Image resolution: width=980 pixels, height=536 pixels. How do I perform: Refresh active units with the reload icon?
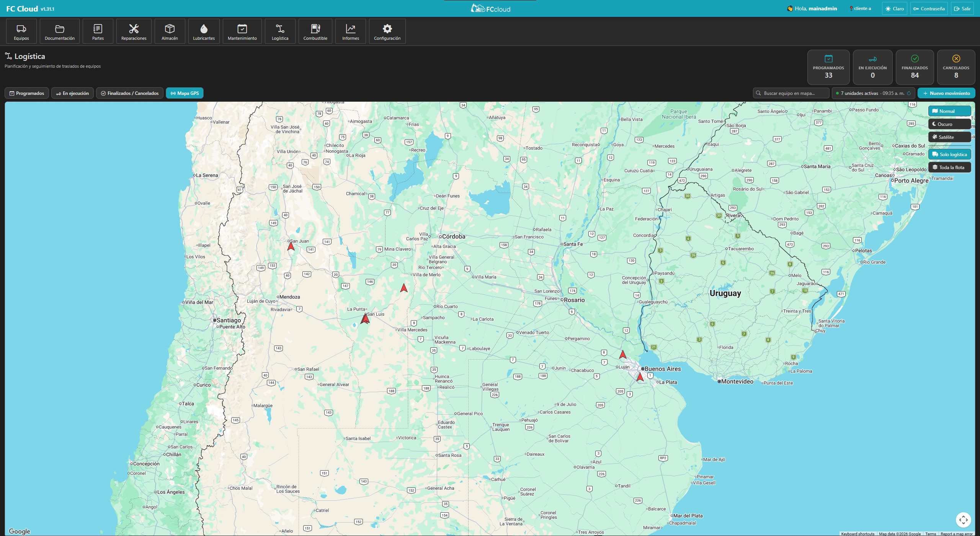pyautogui.click(x=909, y=93)
